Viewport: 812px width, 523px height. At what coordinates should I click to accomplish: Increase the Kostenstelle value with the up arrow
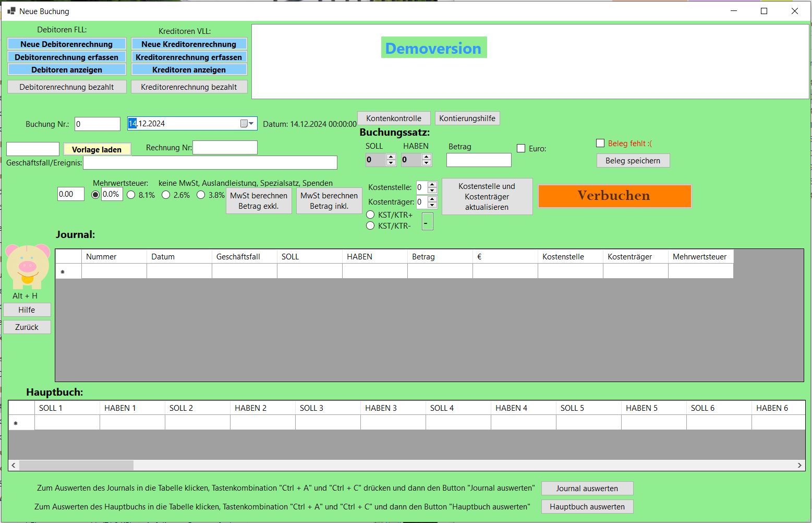tap(432, 184)
